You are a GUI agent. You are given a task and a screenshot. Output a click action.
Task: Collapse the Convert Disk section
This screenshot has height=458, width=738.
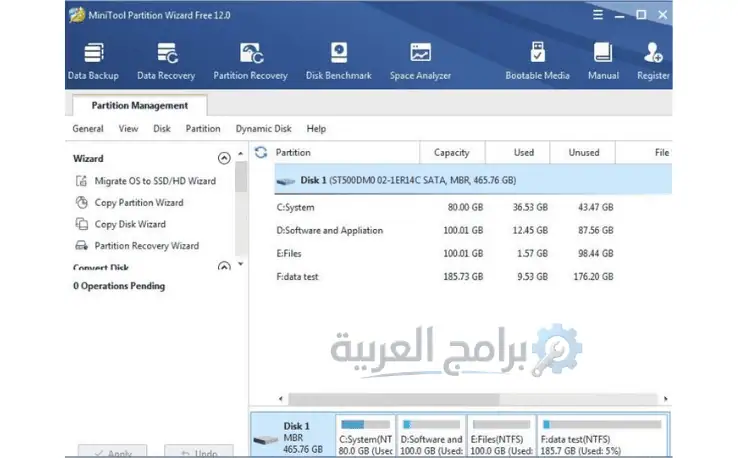(224, 266)
